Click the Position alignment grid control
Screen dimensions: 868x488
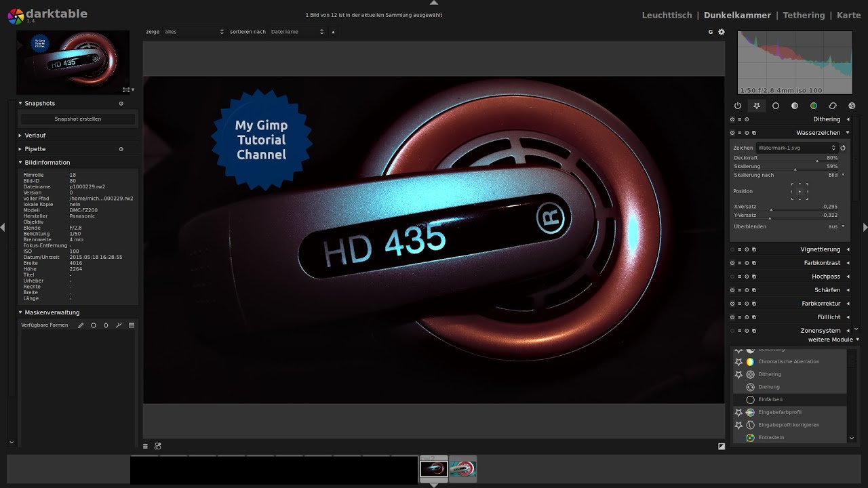(x=800, y=191)
